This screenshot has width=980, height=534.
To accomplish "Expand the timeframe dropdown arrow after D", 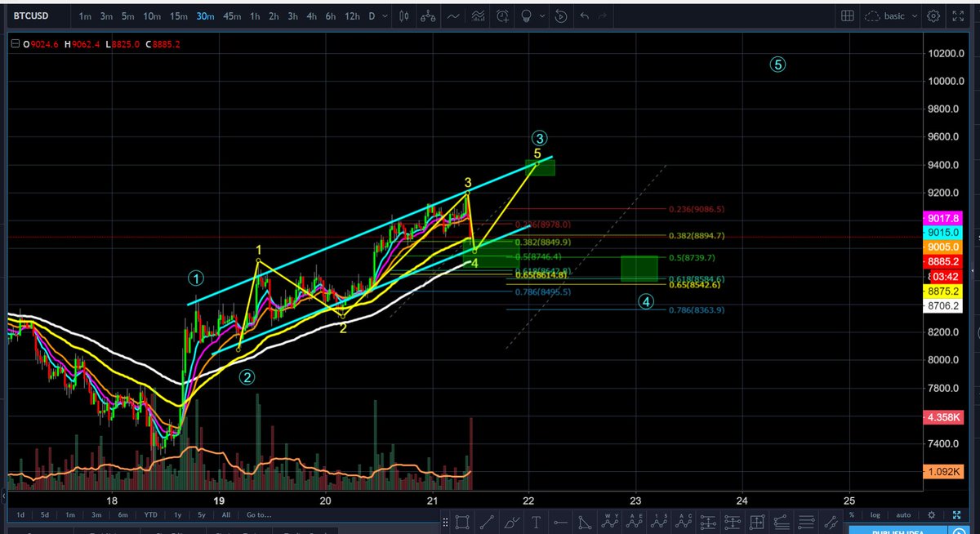I will point(385,16).
